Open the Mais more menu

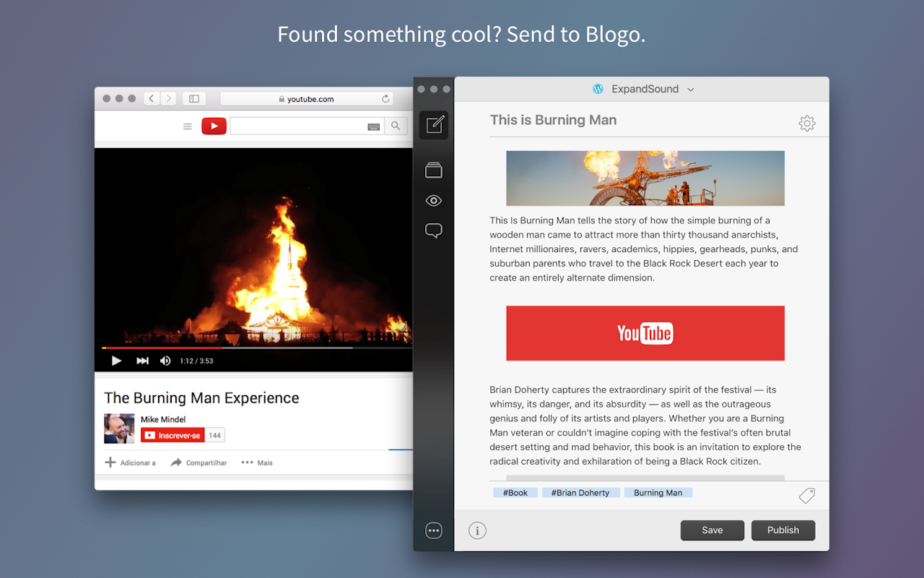257,462
